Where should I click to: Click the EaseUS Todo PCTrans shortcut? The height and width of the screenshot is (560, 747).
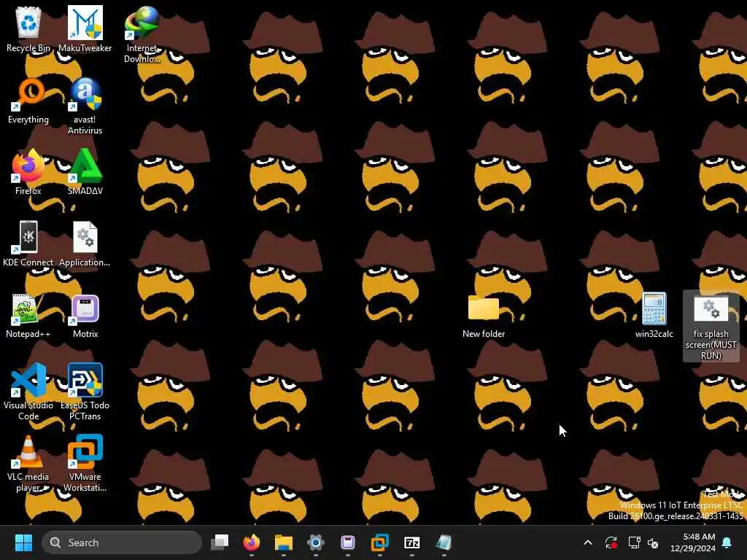click(x=85, y=392)
